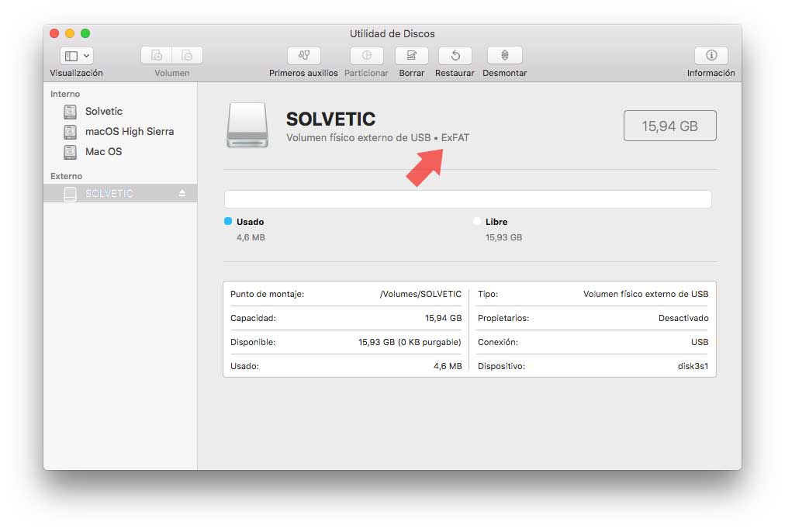Click the Libre 15,93 GB figure
Image resolution: width=785 pixels, height=532 pixels.
(503, 238)
